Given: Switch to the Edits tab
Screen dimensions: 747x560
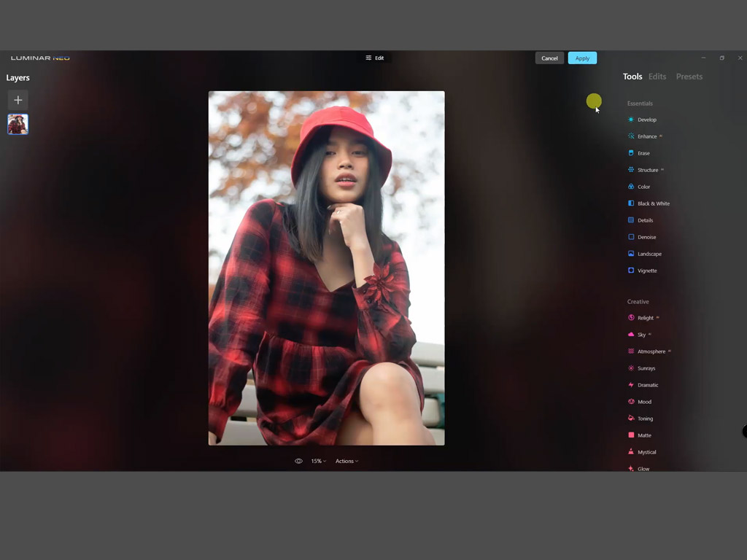Looking at the screenshot, I should (x=657, y=77).
